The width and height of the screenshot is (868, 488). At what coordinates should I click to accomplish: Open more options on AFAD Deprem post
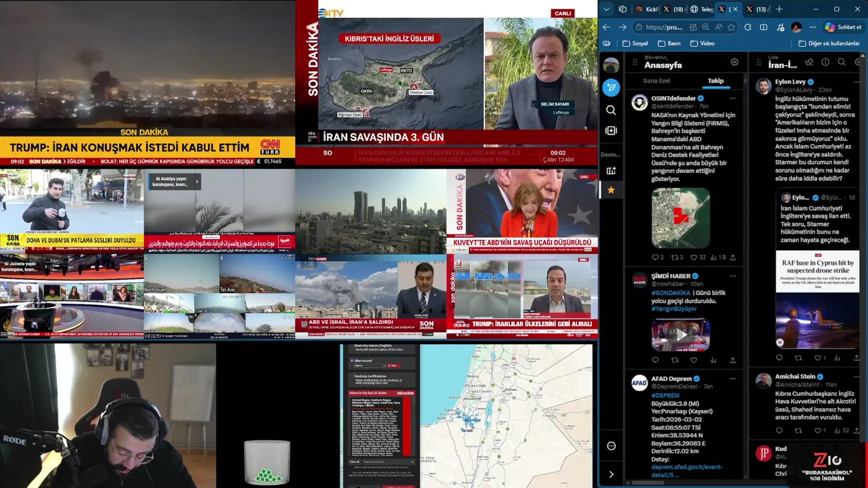732,378
